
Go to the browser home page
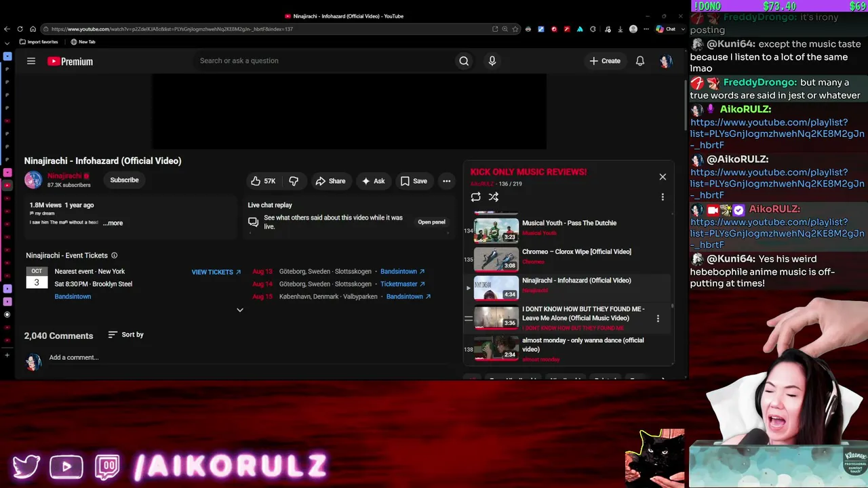[x=33, y=29]
